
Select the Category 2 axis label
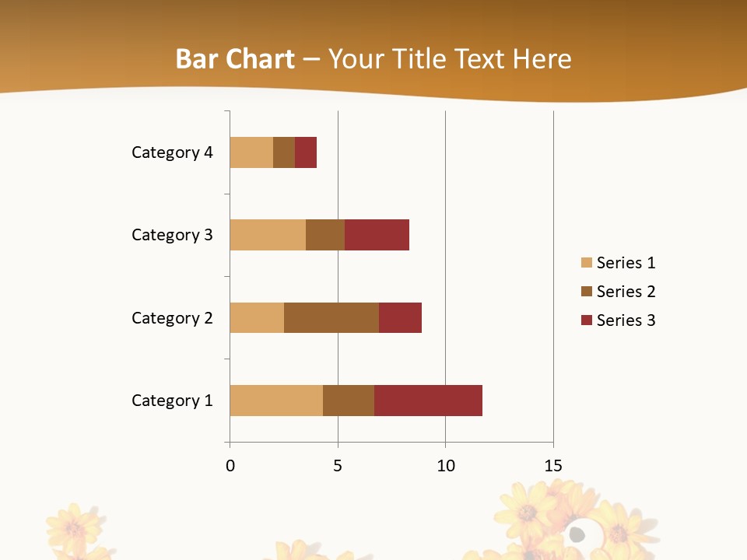pos(172,318)
